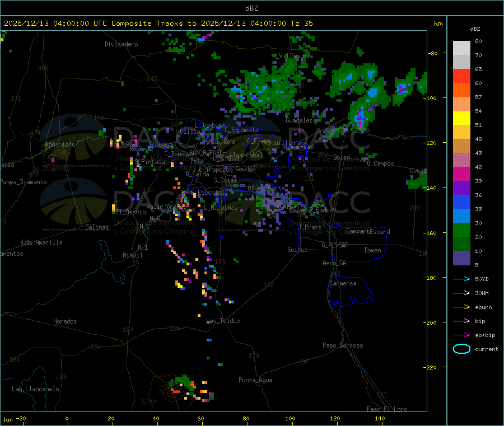Click the Lag.Llancanelo map label
This screenshot has width=504, height=426.
tap(36, 389)
